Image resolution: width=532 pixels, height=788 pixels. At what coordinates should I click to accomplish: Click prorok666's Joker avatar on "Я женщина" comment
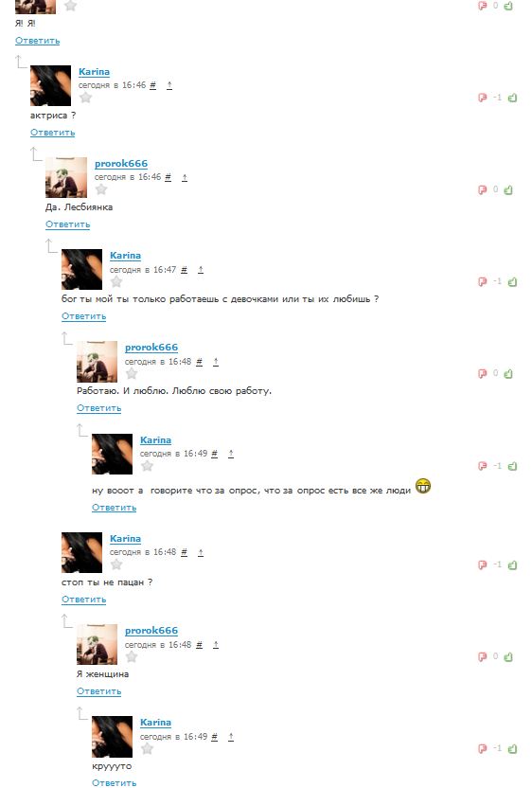tap(97, 645)
